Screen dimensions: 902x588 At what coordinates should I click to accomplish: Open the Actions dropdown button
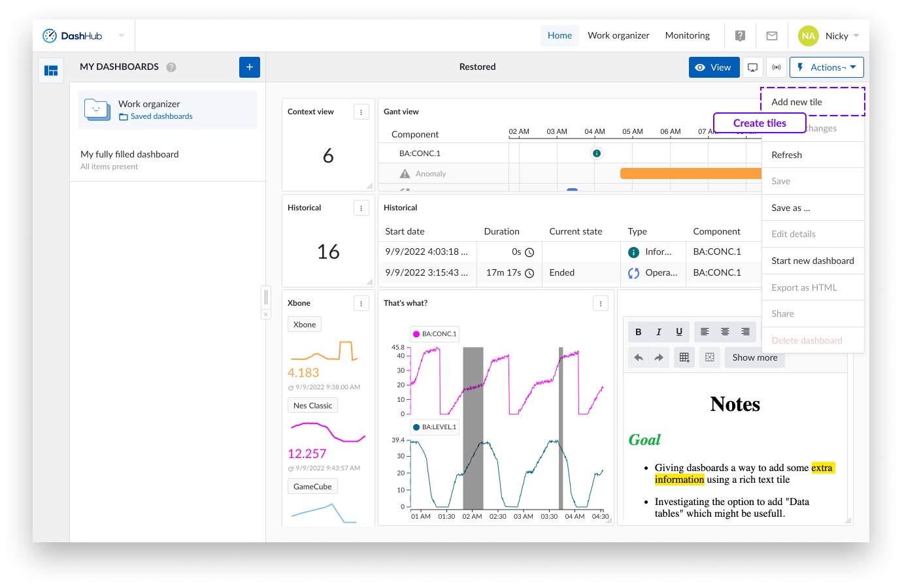(x=827, y=67)
